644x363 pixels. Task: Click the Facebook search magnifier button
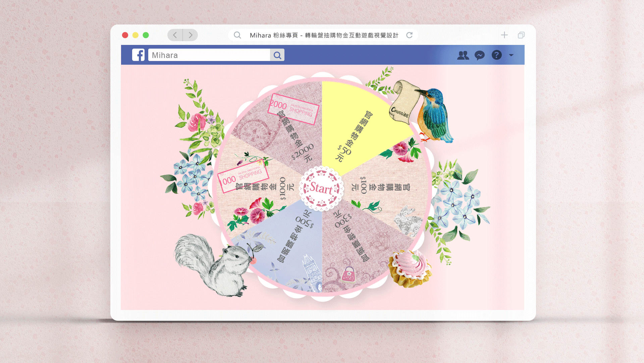coord(277,55)
